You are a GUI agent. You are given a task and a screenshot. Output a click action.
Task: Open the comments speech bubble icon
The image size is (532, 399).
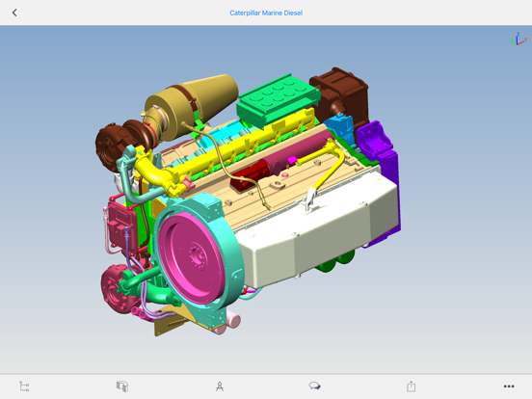point(314,386)
